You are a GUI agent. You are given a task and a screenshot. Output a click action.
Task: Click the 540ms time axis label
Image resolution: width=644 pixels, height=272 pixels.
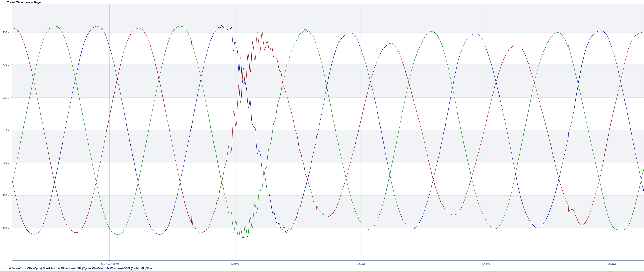[486, 264]
